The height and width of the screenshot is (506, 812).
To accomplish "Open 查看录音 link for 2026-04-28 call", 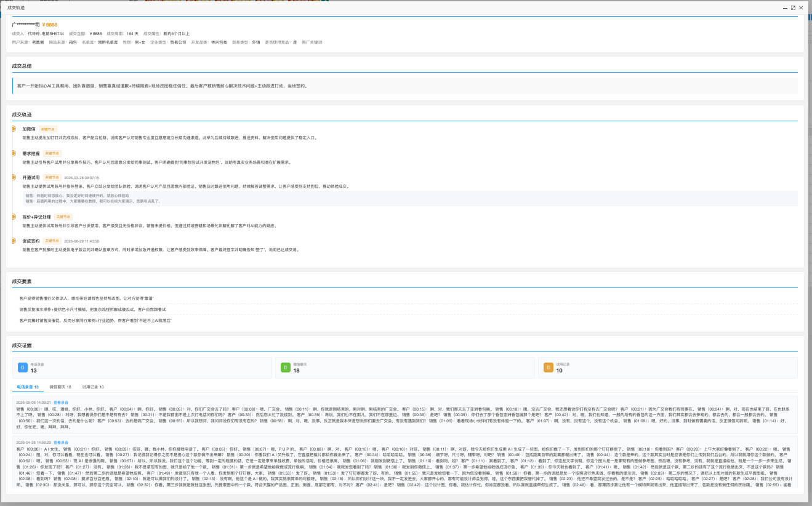I will (x=60, y=443).
